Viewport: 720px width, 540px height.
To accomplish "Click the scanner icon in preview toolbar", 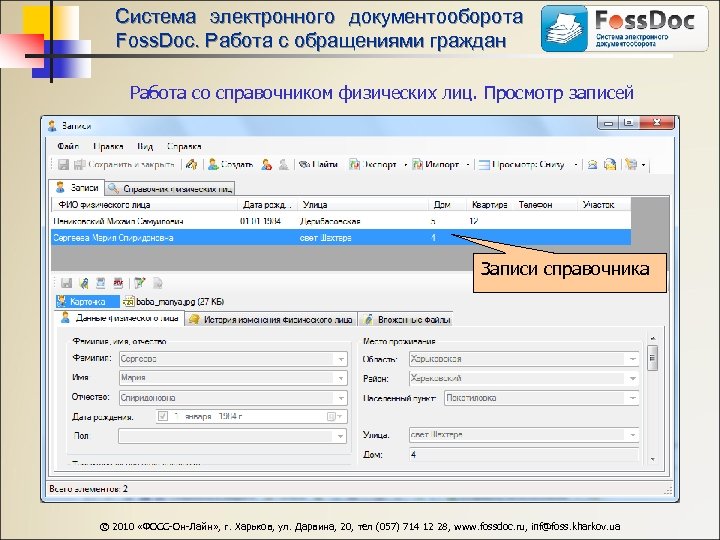I will [x=101, y=283].
